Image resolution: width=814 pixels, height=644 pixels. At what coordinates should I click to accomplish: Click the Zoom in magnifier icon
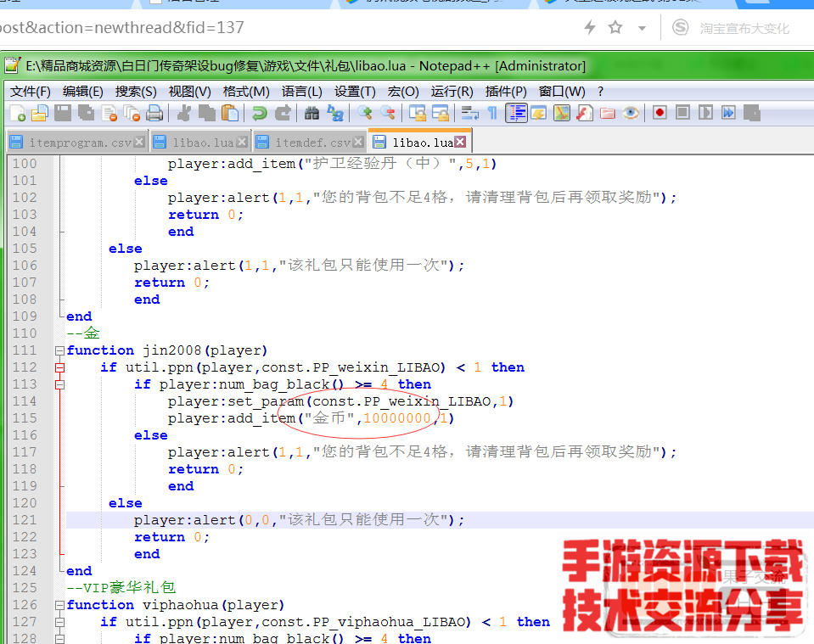click(x=365, y=113)
